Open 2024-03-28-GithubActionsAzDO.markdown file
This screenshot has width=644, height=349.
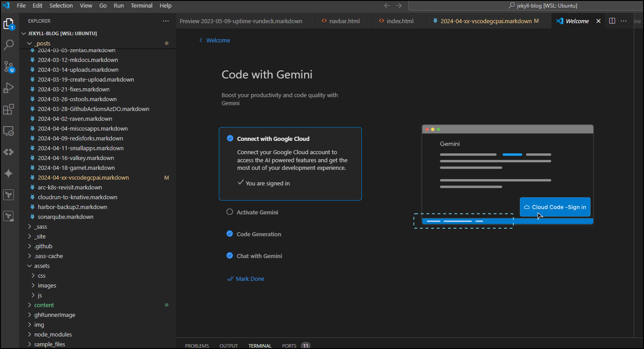coord(93,109)
